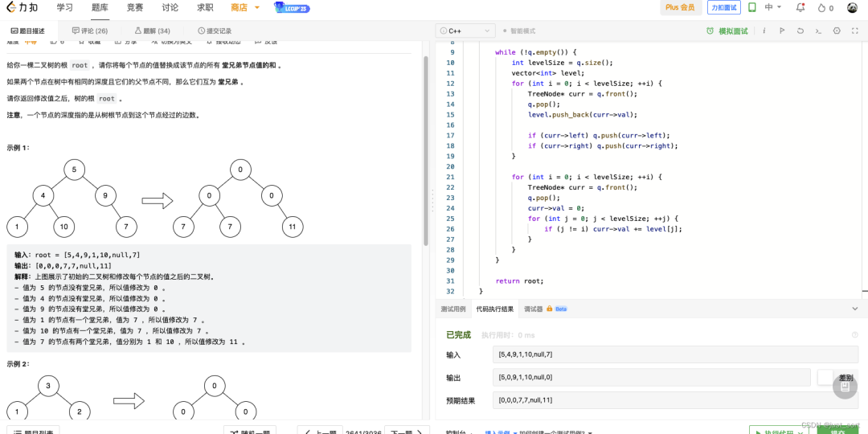Open the mobile app download icon
868x434 pixels.
pos(752,7)
